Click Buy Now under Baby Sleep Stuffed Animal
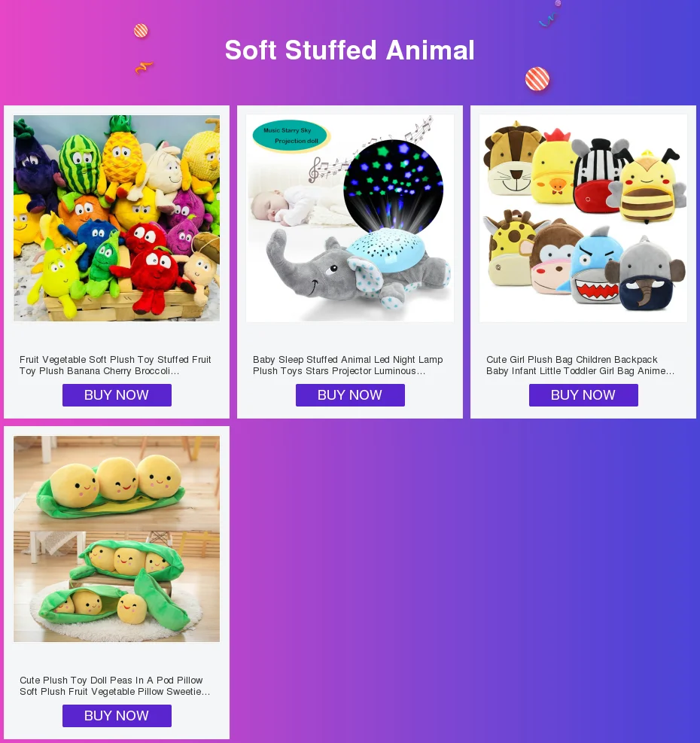The height and width of the screenshot is (743, 700). (350, 395)
